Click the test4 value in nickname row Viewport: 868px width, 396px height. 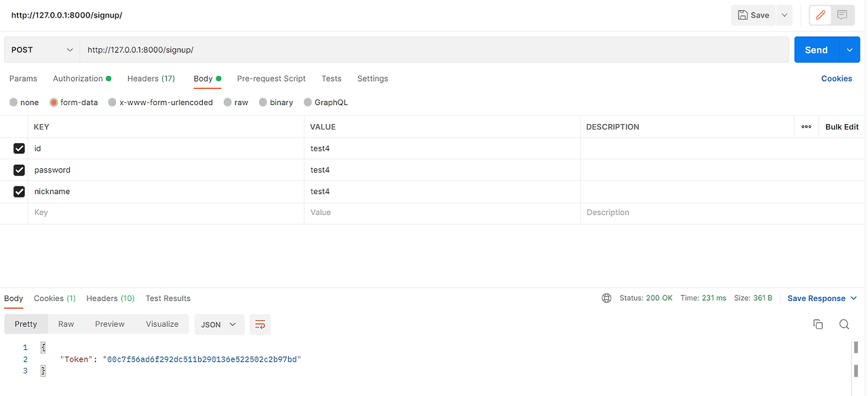(x=320, y=192)
